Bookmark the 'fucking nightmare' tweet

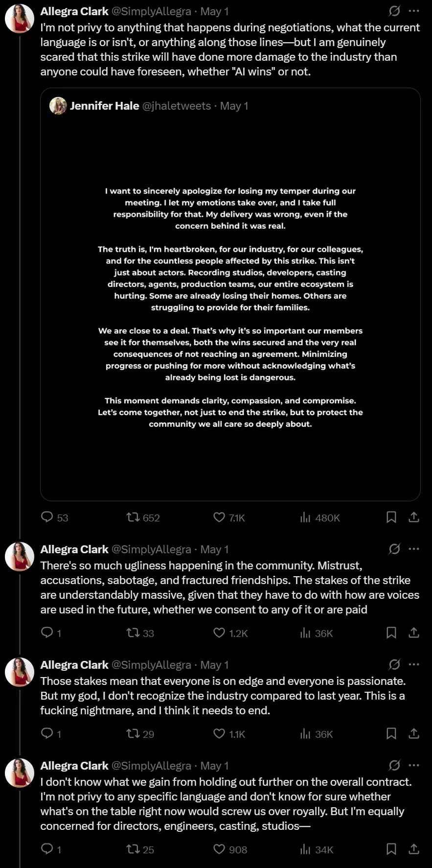coord(391,733)
